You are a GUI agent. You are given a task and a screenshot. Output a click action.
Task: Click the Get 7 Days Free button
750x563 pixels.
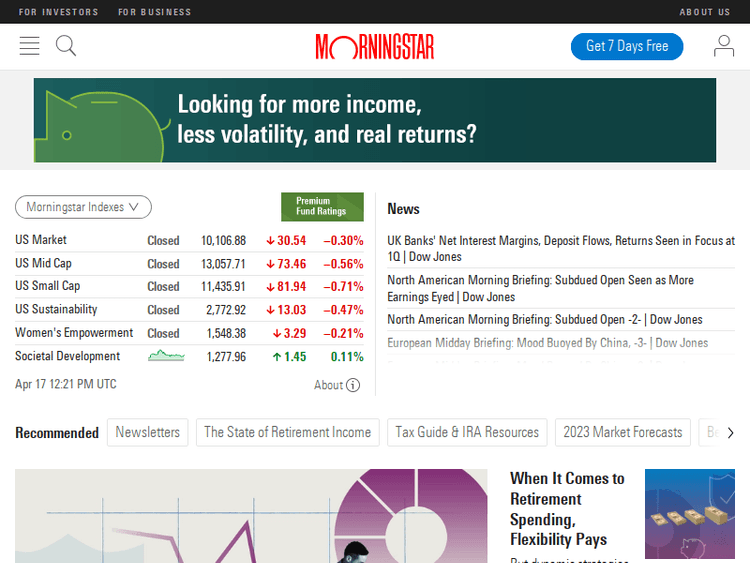point(626,46)
